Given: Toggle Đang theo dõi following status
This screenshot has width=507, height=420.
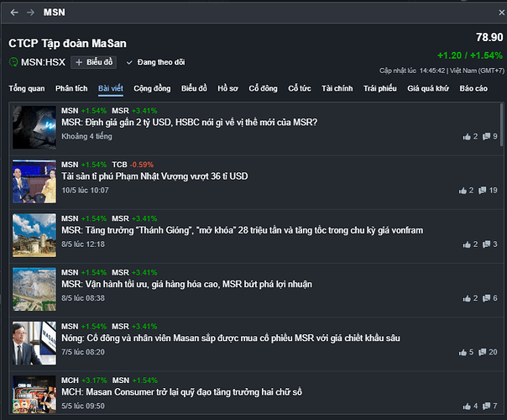Looking at the screenshot, I should click(x=155, y=62).
